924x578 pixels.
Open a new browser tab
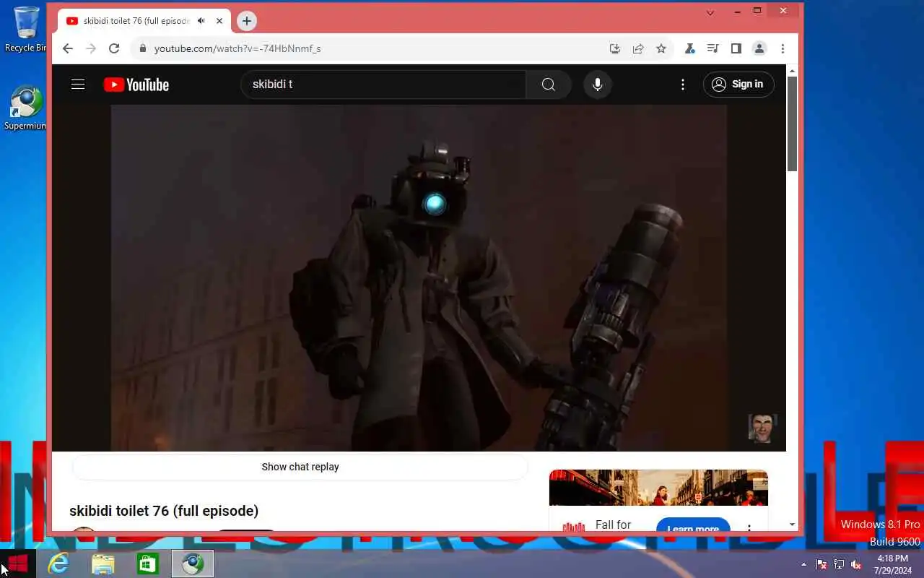247,21
